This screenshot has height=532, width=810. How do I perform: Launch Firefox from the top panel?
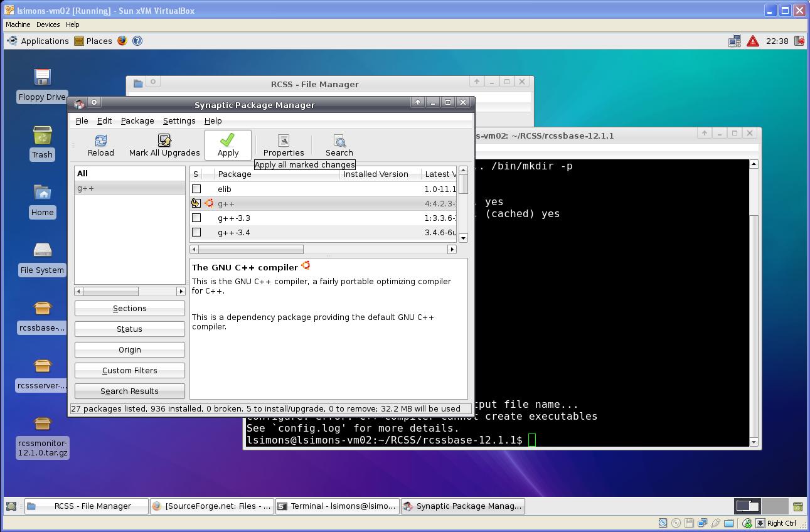pyautogui.click(x=122, y=41)
